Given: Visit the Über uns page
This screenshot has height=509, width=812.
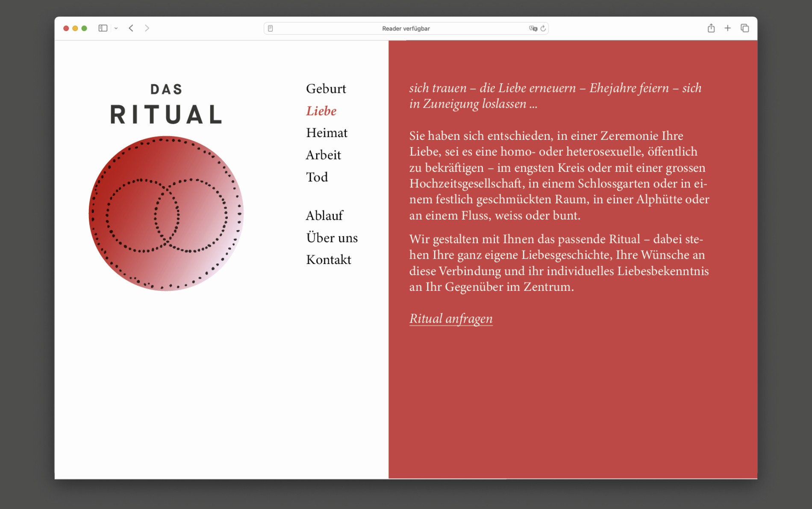Looking at the screenshot, I should pos(332,238).
